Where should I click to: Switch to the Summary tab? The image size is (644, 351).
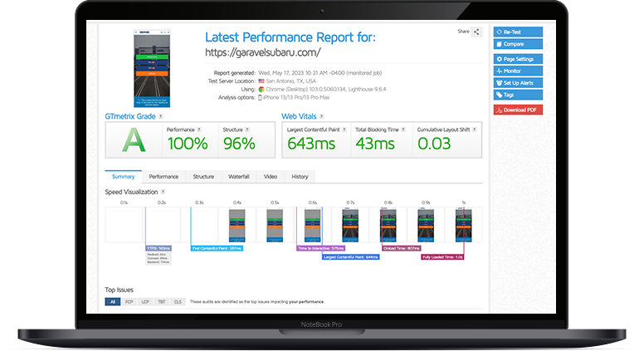pos(123,177)
